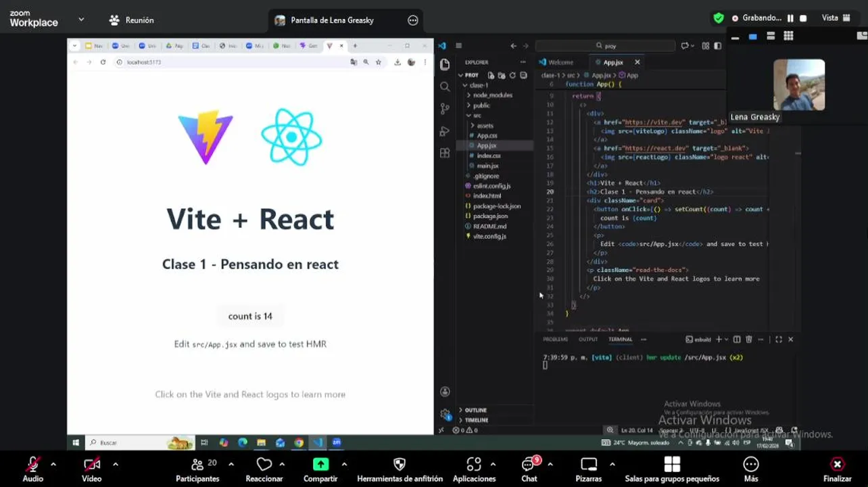Image resolution: width=868 pixels, height=487 pixels.
Task: Reload the localhost page in Chrome
Action: (103, 62)
